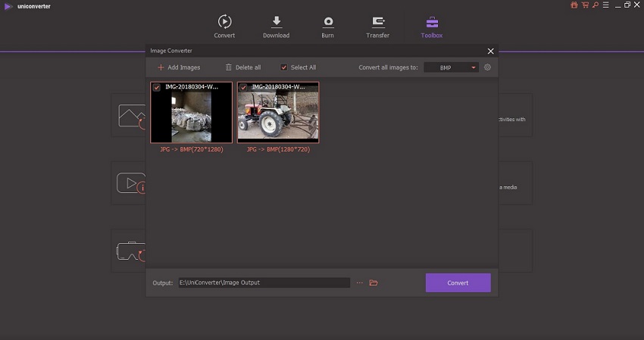Select the tractor image thumbnail

click(x=278, y=117)
